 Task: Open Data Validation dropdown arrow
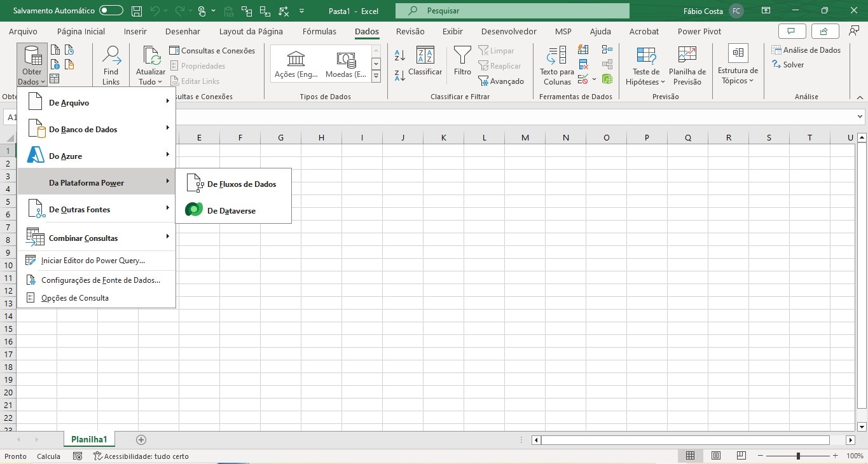595,79
